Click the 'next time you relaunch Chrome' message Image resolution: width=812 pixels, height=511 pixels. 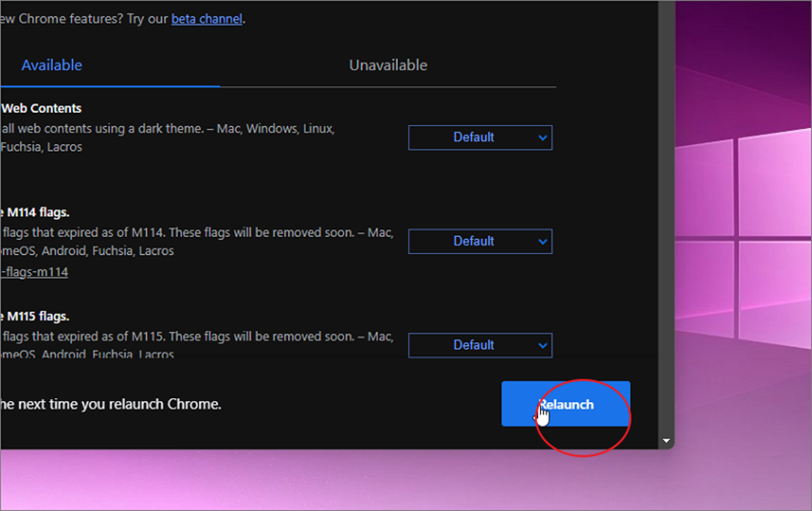[110, 404]
